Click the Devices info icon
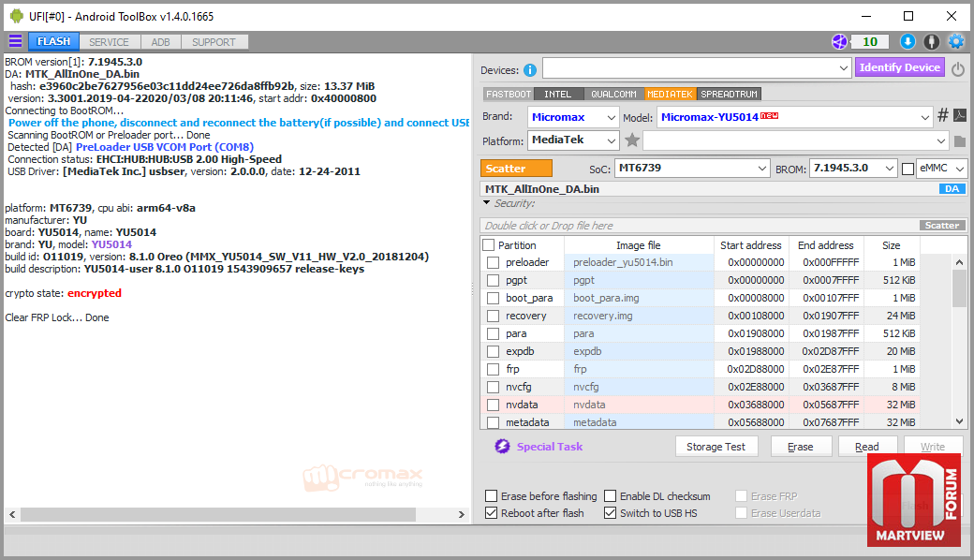Screen dimensions: 974x560 coord(530,70)
